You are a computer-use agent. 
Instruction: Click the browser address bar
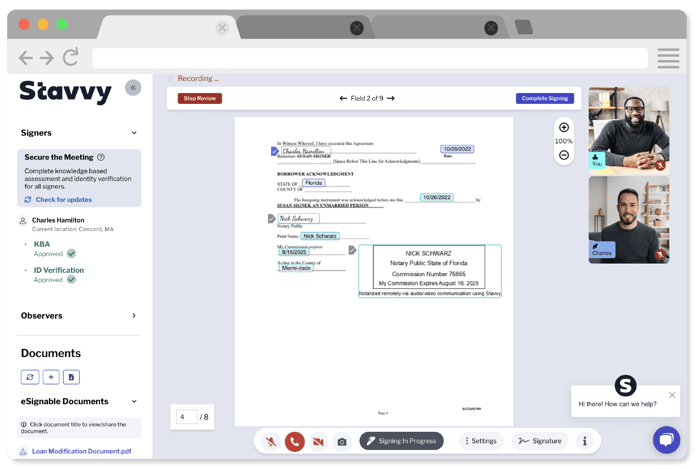pos(370,58)
